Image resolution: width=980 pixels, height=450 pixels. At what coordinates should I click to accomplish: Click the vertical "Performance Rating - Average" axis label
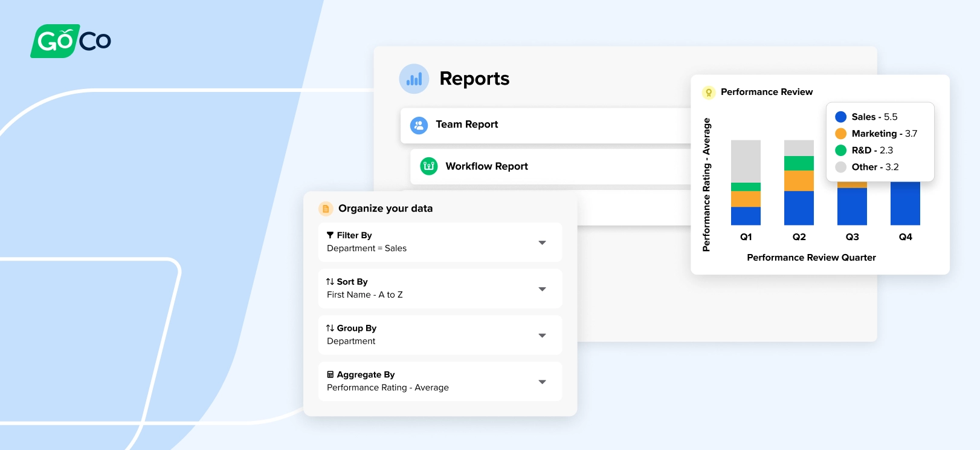(x=706, y=184)
